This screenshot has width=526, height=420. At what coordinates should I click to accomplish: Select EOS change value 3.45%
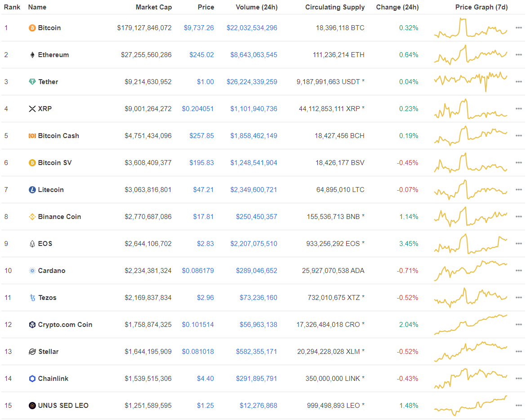click(x=409, y=244)
